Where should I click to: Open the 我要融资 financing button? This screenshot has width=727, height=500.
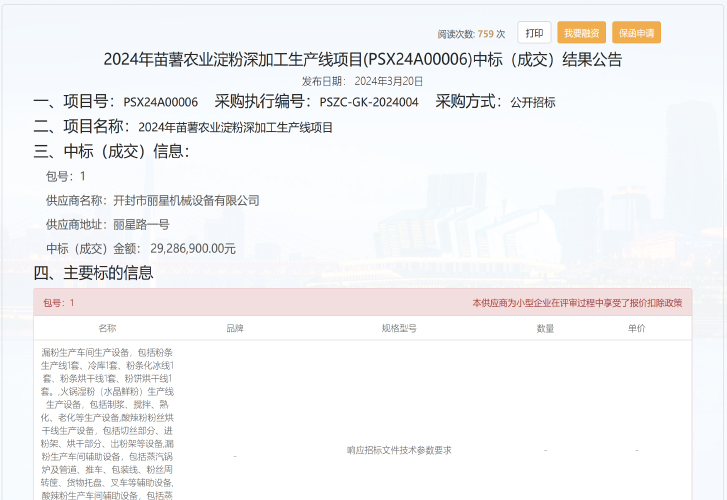pos(581,33)
